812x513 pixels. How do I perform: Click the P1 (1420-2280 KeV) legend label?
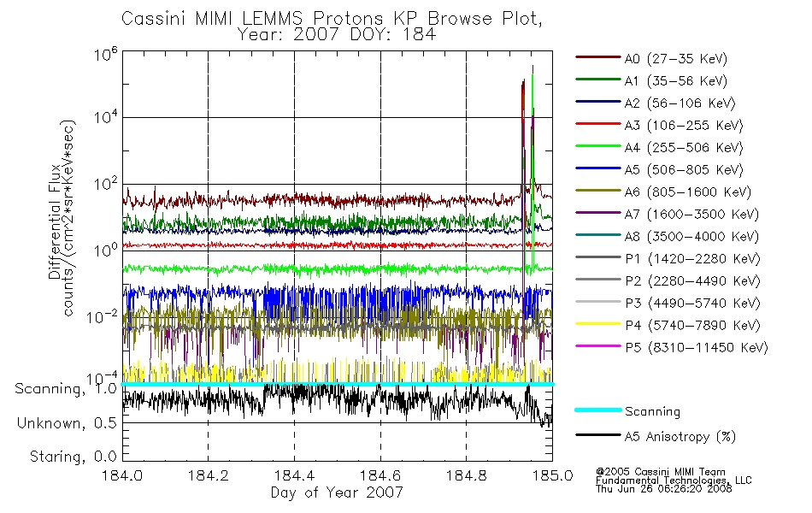click(692, 258)
